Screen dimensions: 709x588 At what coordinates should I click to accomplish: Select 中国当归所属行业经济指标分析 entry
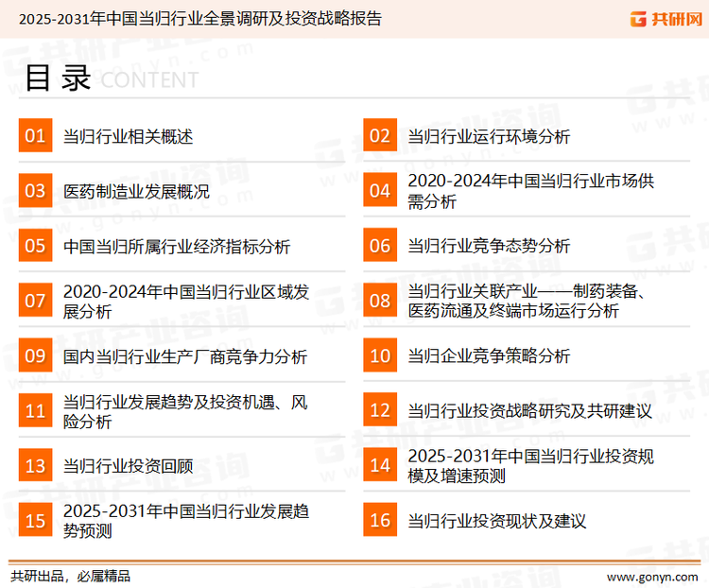(x=177, y=247)
